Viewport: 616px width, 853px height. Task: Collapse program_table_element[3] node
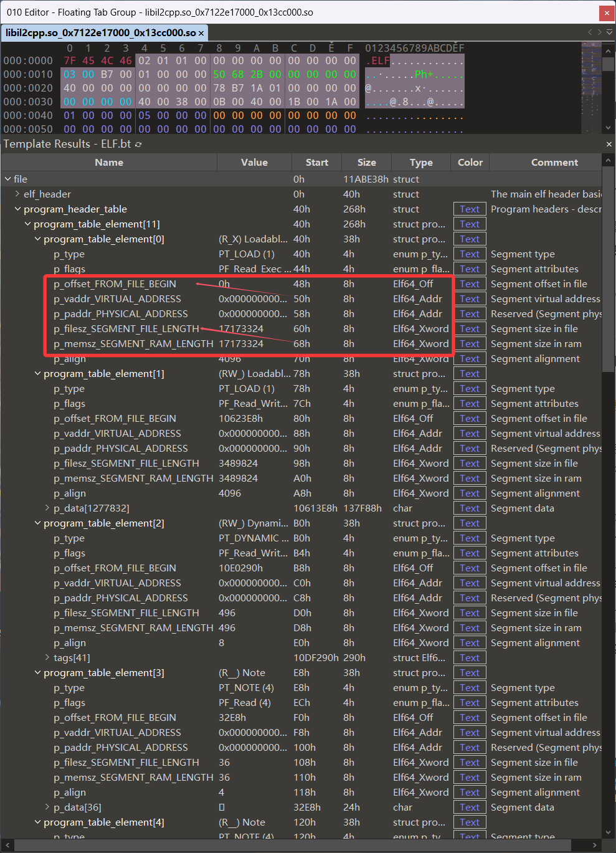pos(37,672)
